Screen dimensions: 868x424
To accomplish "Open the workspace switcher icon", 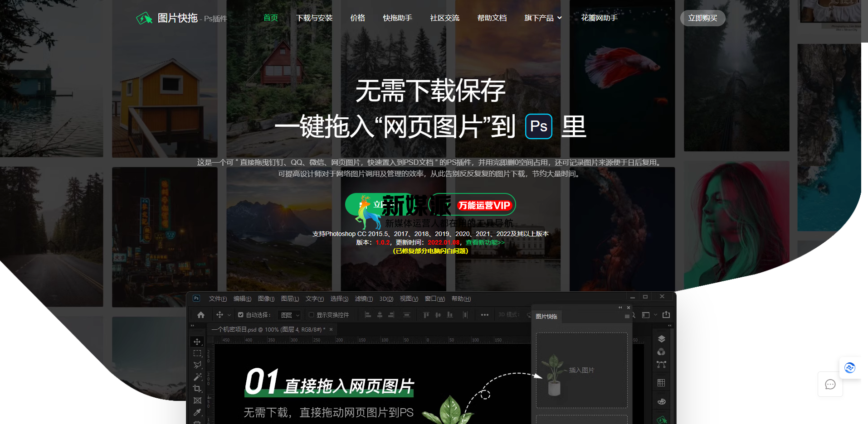I will 646,315.
